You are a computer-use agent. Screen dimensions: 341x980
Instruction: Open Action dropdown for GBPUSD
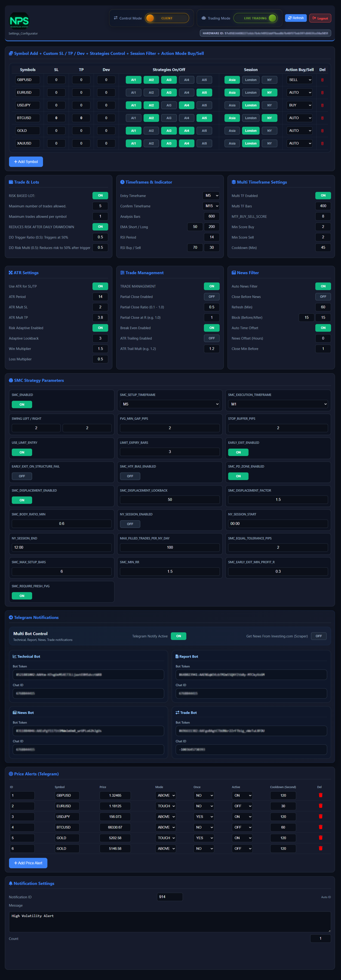click(x=300, y=80)
